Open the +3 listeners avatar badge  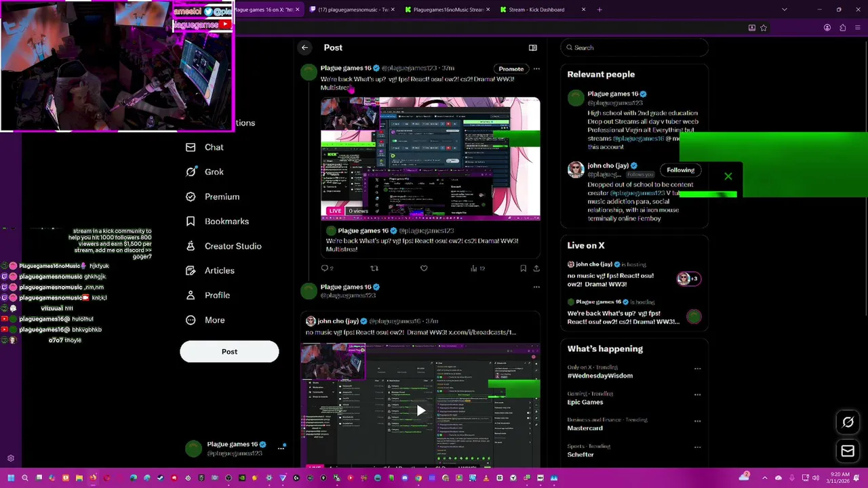[688, 279]
